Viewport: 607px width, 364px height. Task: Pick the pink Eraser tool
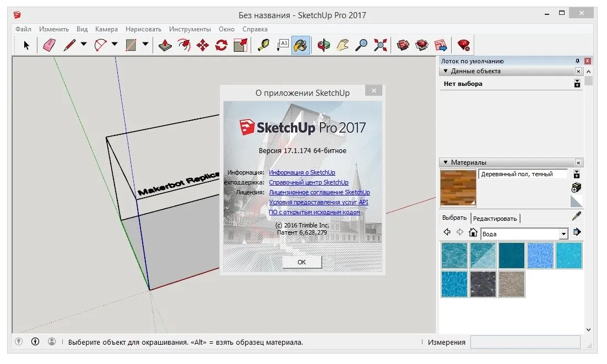click(x=49, y=45)
